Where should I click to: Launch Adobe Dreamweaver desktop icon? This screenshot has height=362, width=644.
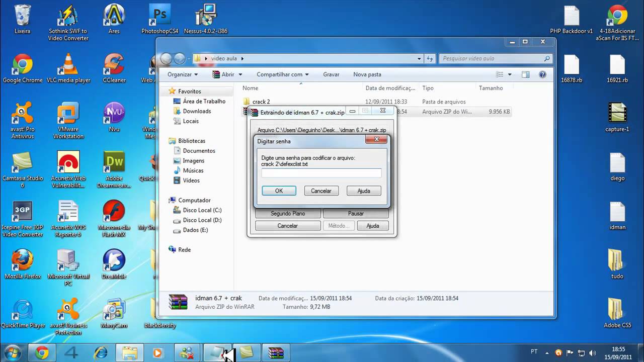pos(114,170)
